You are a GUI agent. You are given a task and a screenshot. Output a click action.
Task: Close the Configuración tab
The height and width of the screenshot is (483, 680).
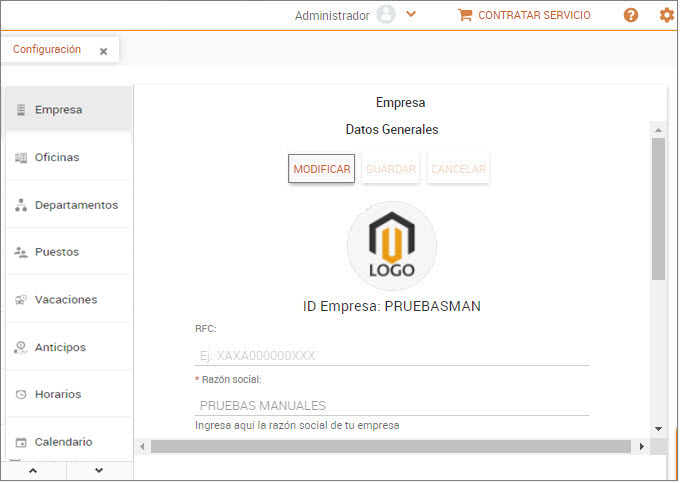103,51
